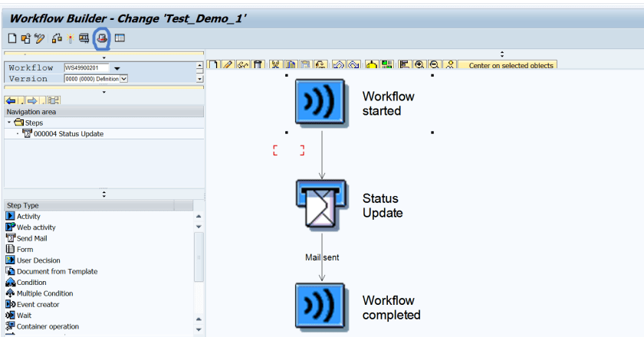This screenshot has height=337, width=644.
Task: Select the Condition step type
Action: [31, 283]
